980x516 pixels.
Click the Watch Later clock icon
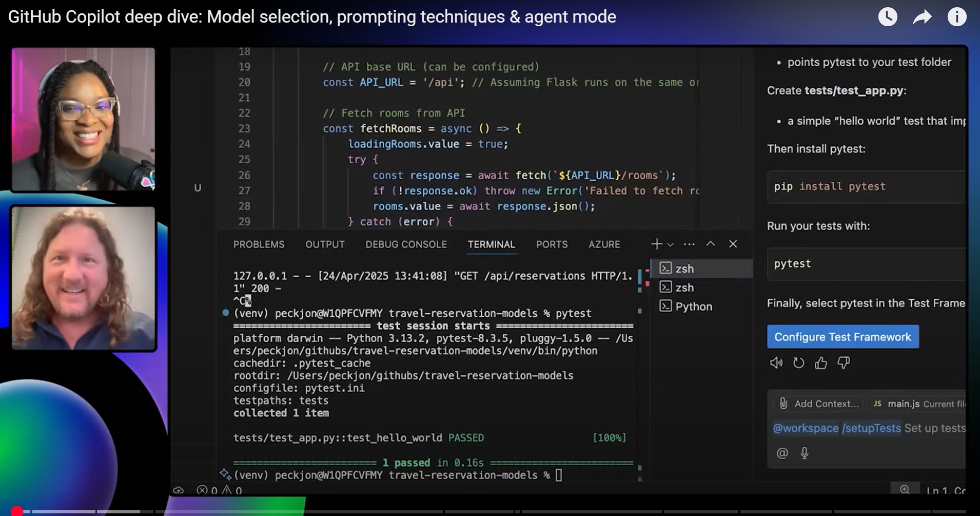coord(888,17)
